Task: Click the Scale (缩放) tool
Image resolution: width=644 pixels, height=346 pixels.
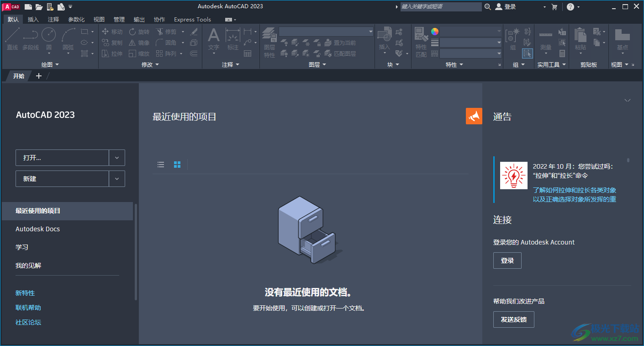Action: [139, 53]
